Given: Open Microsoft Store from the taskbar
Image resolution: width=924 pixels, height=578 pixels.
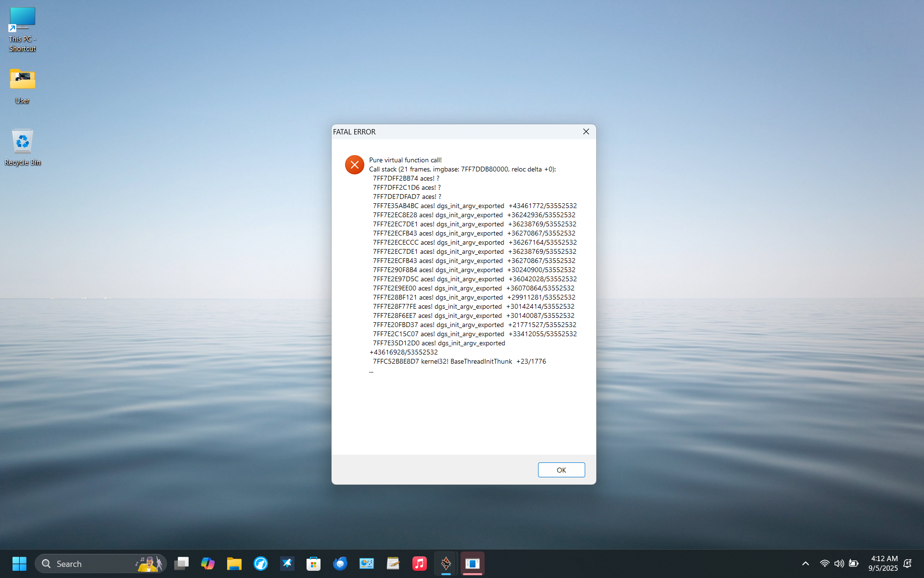Looking at the screenshot, I should [313, 564].
